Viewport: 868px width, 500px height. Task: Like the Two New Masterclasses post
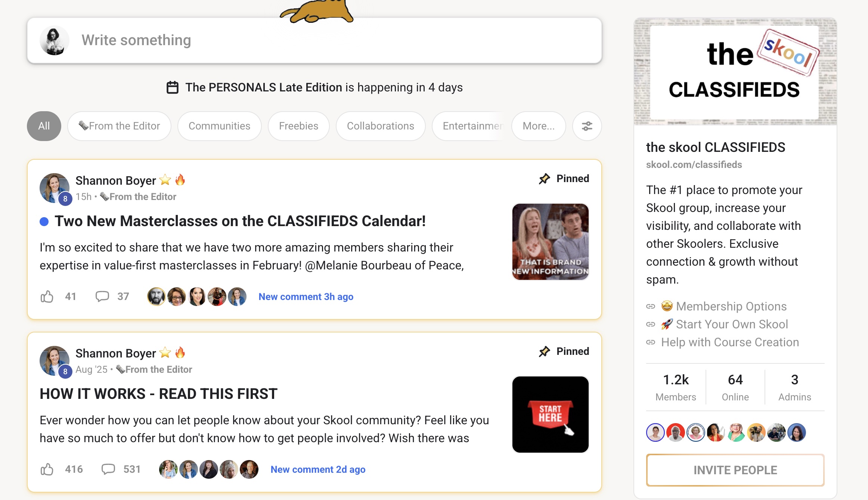tap(47, 297)
